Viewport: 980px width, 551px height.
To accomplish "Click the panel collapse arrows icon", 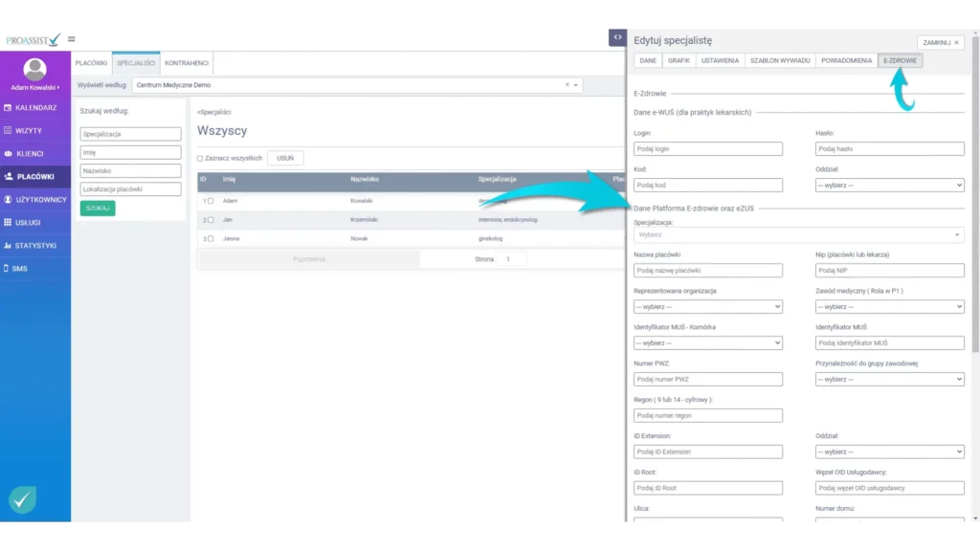I will pos(617,37).
